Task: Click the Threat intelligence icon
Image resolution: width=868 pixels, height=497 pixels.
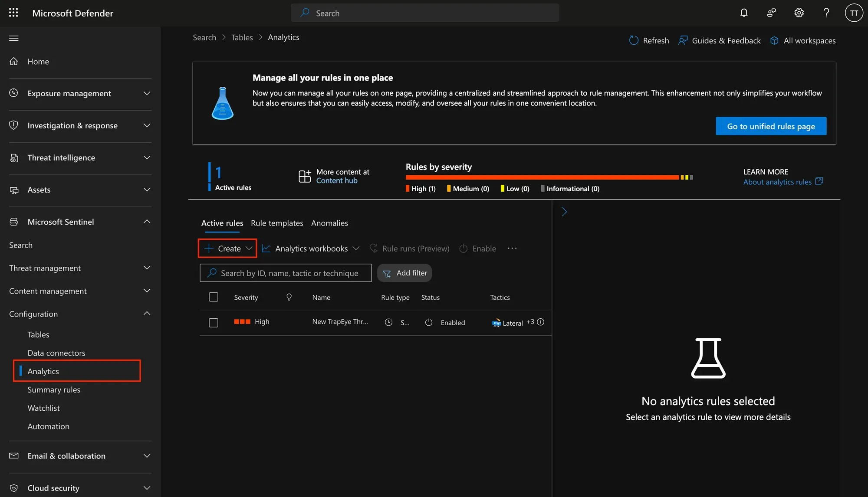Action: coord(14,157)
